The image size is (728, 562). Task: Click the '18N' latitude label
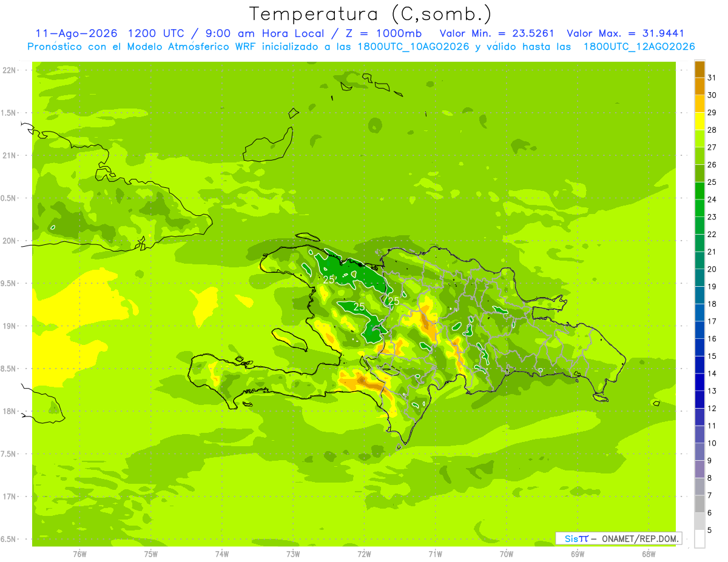[9, 412]
